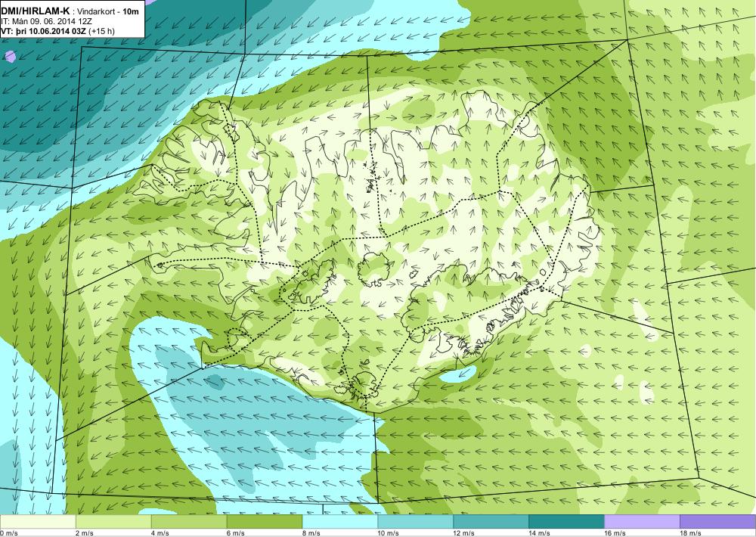This screenshot has height=537, width=756.
Task: Click the '0 m/s' legend label
Action: point(8,533)
